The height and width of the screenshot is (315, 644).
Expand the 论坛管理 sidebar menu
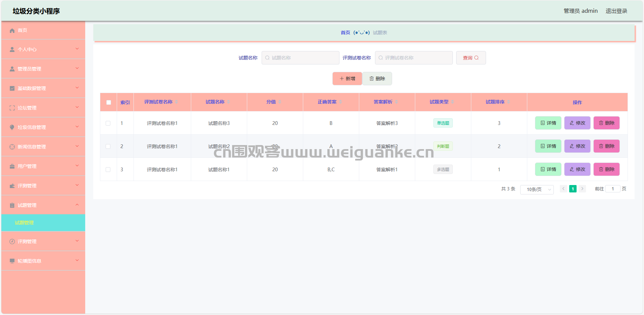[43, 108]
